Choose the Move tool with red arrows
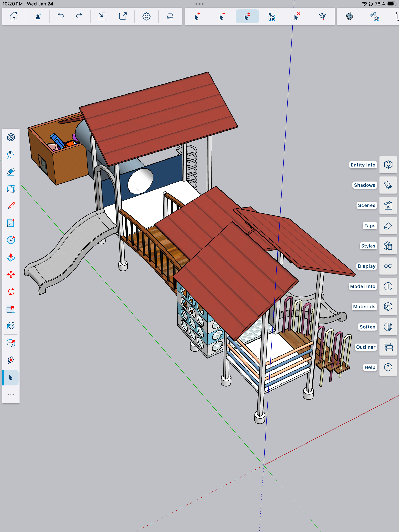 coord(11,274)
